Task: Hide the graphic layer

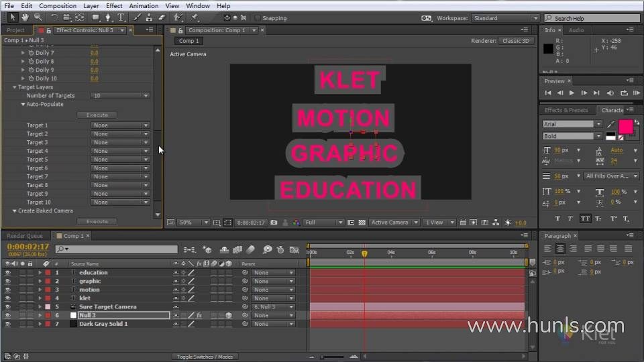Action: 7,281
